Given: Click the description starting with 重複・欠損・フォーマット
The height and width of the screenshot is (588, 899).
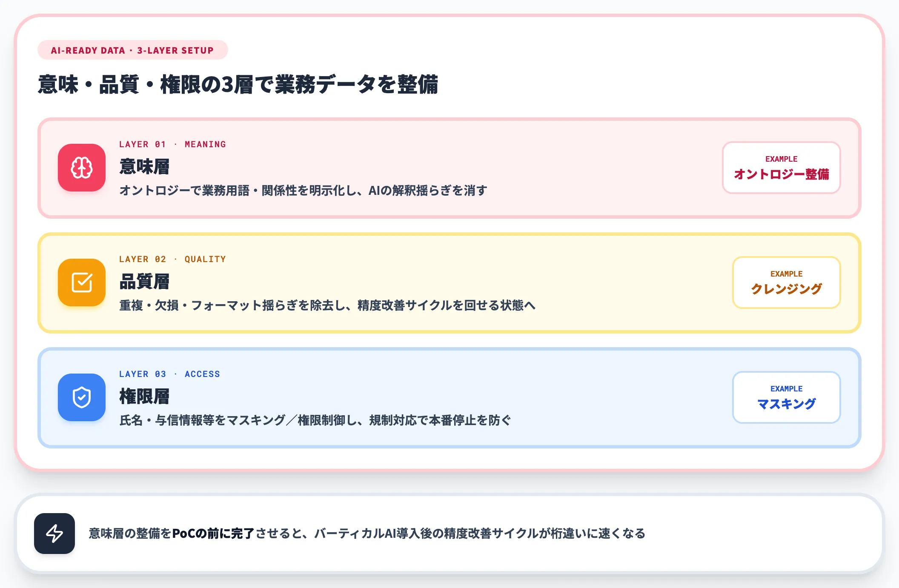Looking at the screenshot, I should point(327,305).
